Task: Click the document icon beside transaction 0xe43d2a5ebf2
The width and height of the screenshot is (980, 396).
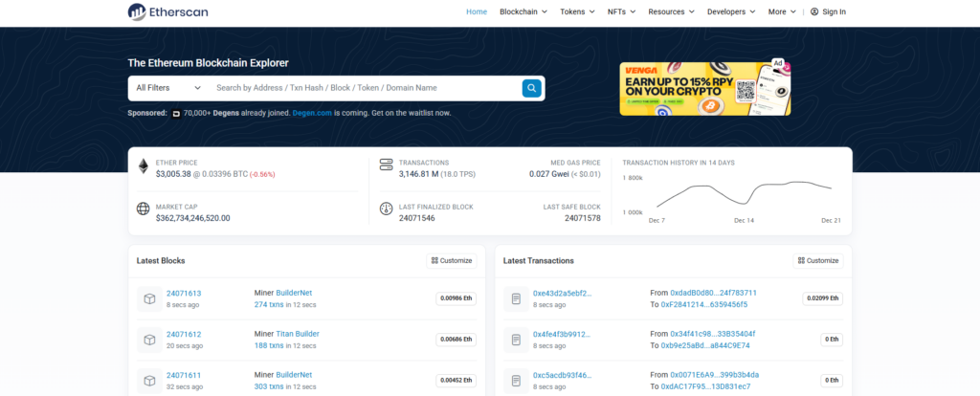Action: (x=516, y=298)
